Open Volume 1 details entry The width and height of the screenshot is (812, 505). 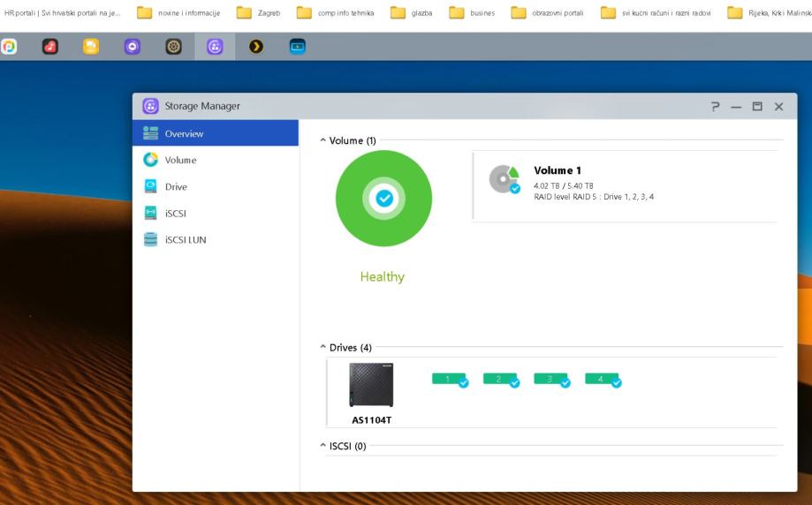(x=558, y=170)
